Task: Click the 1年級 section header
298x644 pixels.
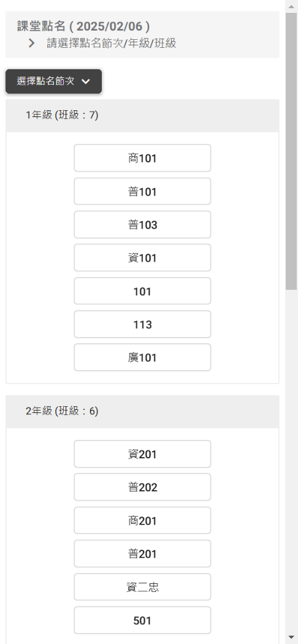Action: coord(142,115)
